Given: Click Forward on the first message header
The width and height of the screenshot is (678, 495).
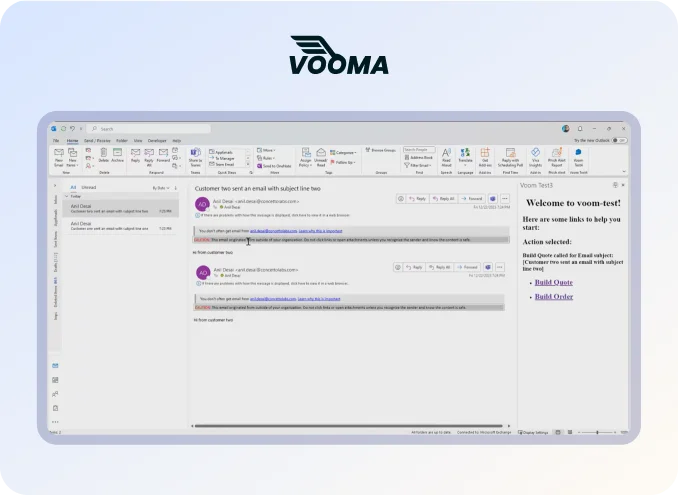Looking at the screenshot, I should 472,199.
